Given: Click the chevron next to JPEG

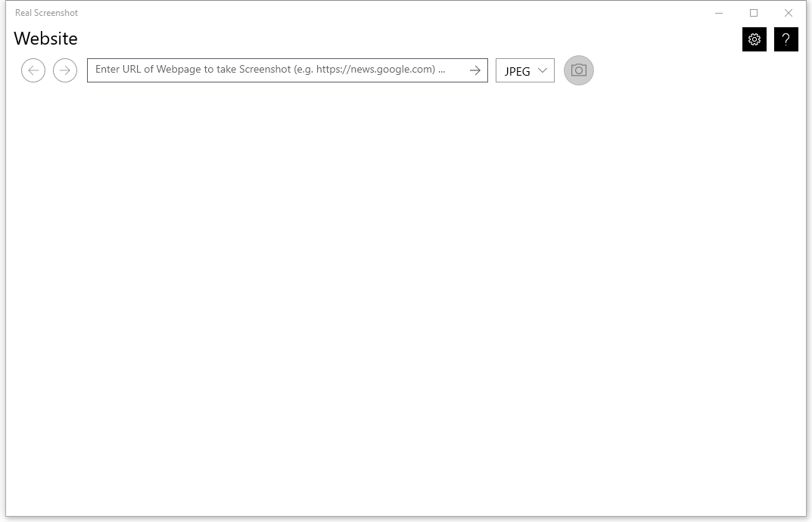Looking at the screenshot, I should (x=542, y=70).
